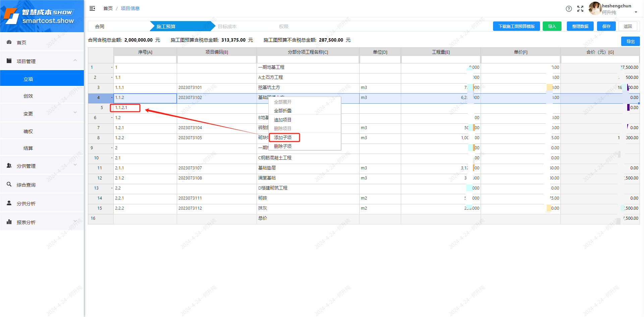Image resolution: width=644 pixels, height=317 pixels.
Task: Expand the 分供管理 menu chevron
Action: 75,165
